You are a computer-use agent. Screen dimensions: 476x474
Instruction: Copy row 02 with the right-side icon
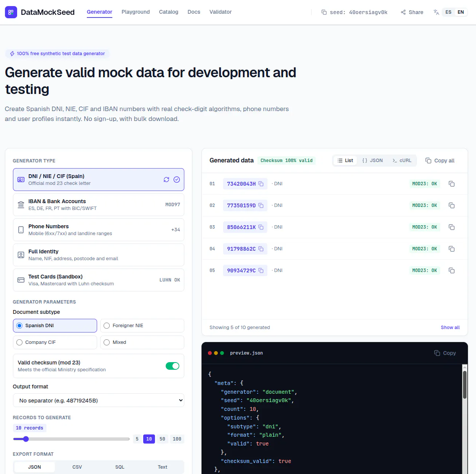[x=452, y=205]
